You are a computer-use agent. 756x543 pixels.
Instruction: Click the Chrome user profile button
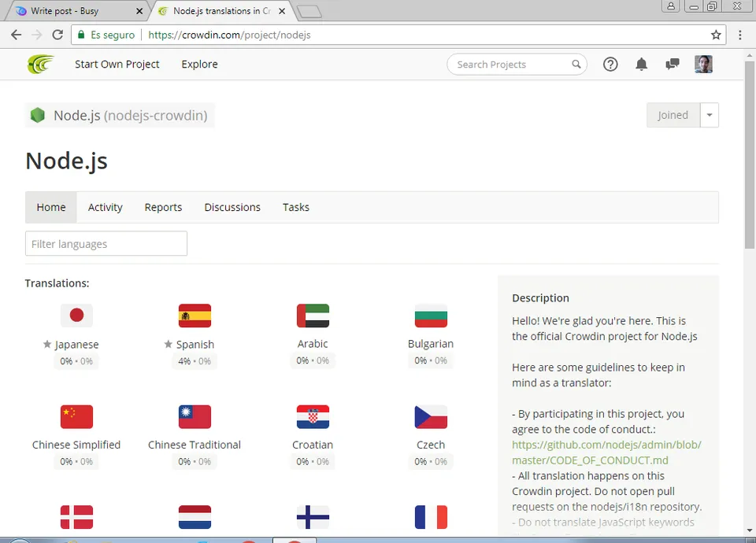coord(671,6)
